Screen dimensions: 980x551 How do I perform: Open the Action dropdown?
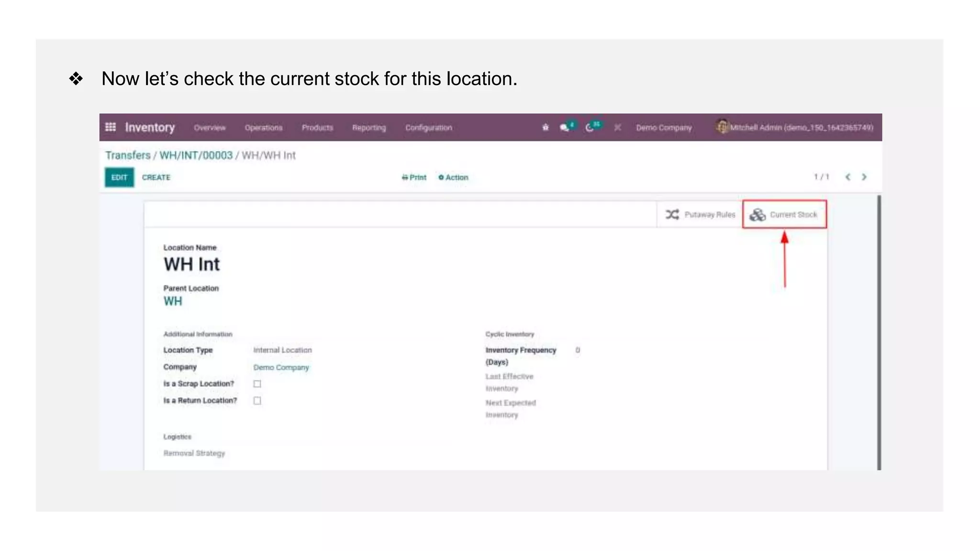(453, 177)
